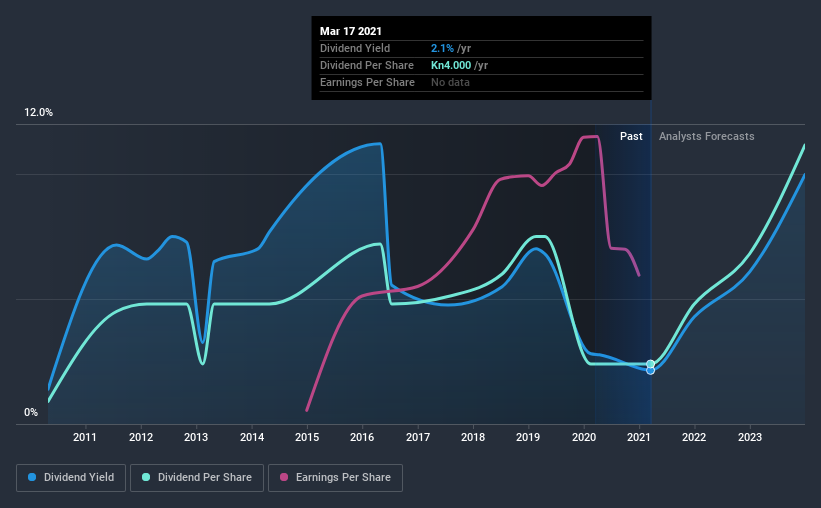Toggle the Dividend Yield legend button
This screenshot has width=821, height=508.
(x=71, y=478)
